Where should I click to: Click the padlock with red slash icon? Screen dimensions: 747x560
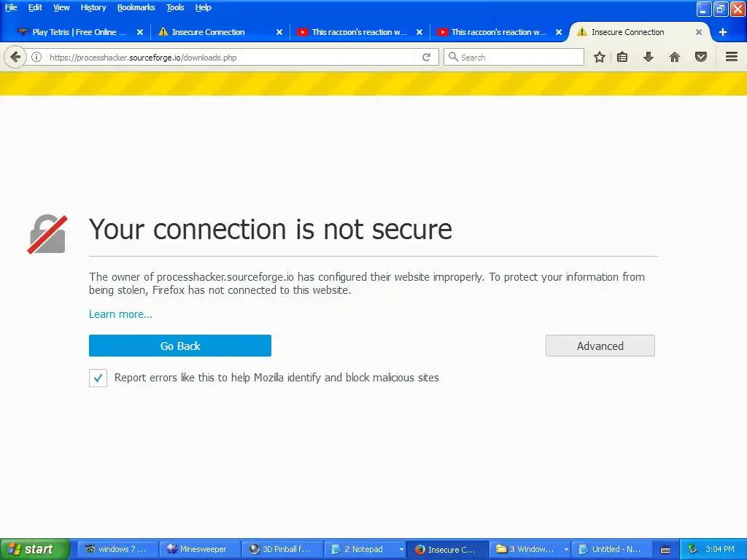coord(47,234)
